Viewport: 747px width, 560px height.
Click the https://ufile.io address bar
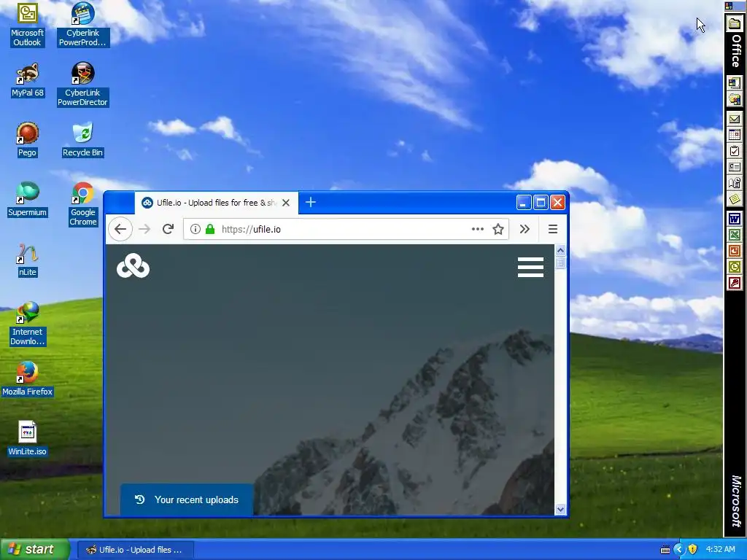347,229
